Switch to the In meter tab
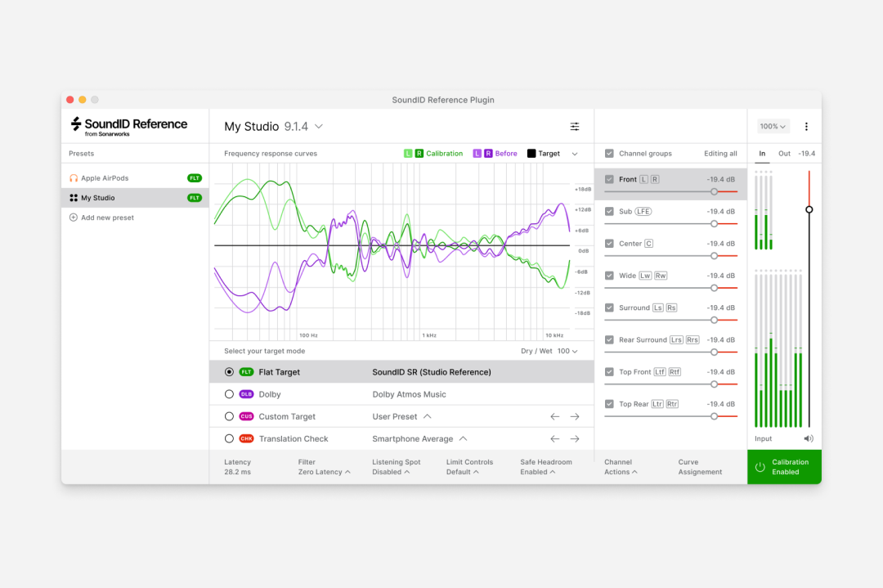This screenshot has height=588, width=883. coord(762,154)
